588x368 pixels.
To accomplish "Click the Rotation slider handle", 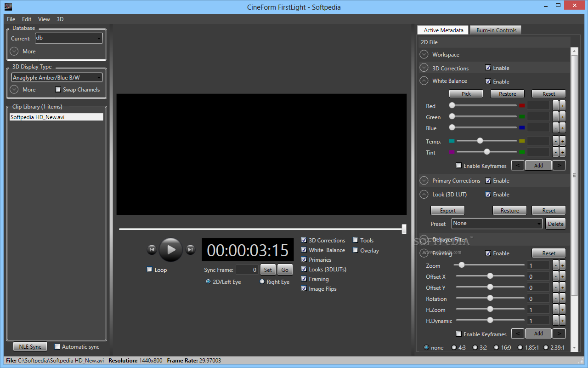I will click(490, 298).
